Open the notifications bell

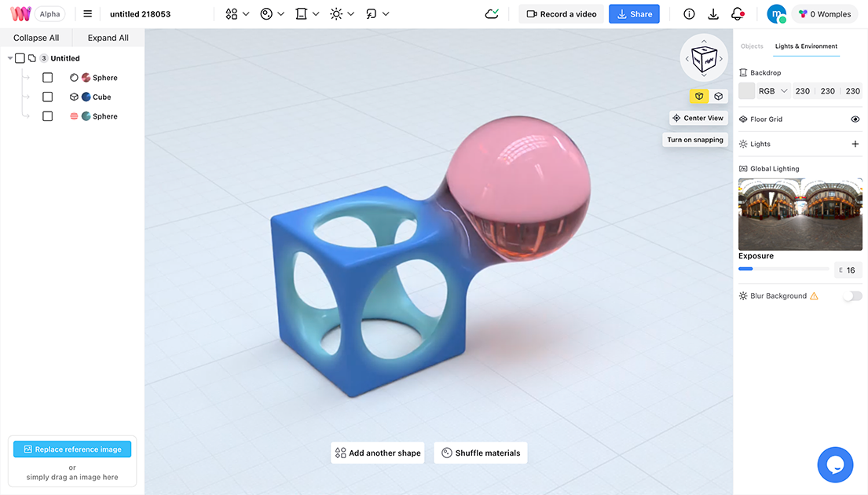738,14
